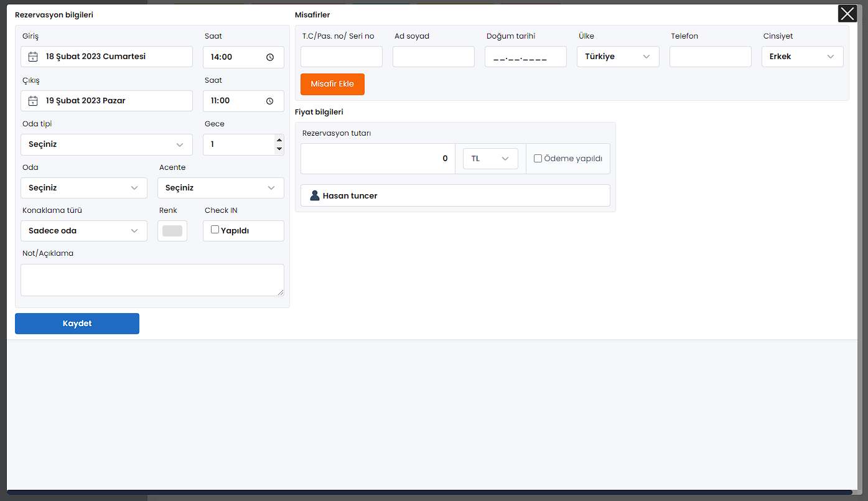Click the Telefon input field
The height and width of the screenshot is (501, 868).
point(711,57)
